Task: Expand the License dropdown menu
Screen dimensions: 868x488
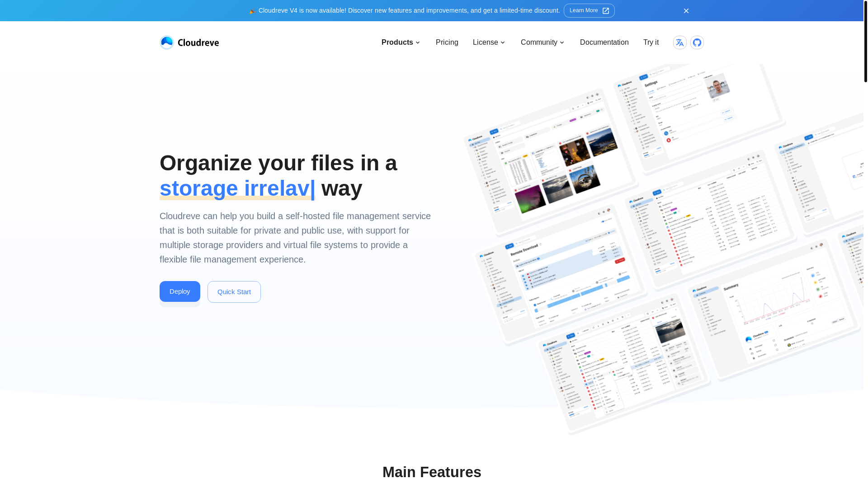Action: 489,42
